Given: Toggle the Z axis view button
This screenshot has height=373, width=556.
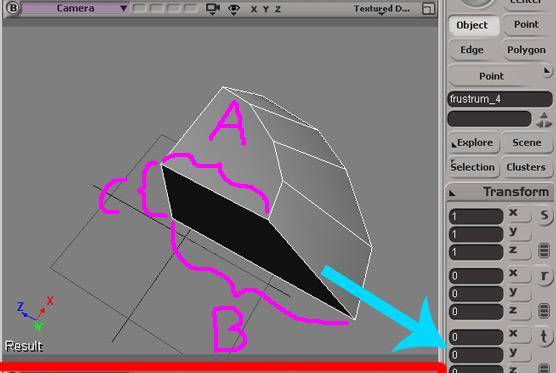Looking at the screenshot, I should (278, 9).
